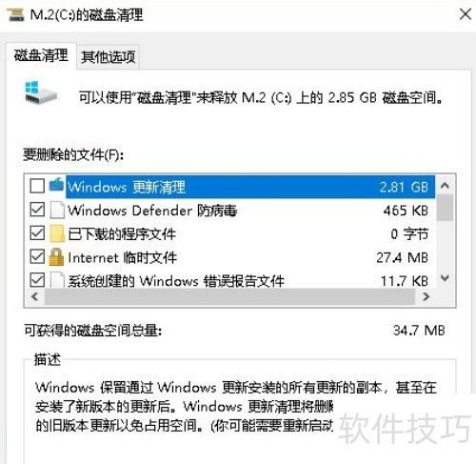Uncheck the Windows 错误报告文件 checkbox
The image size is (476, 464).
click(x=37, y=280)
